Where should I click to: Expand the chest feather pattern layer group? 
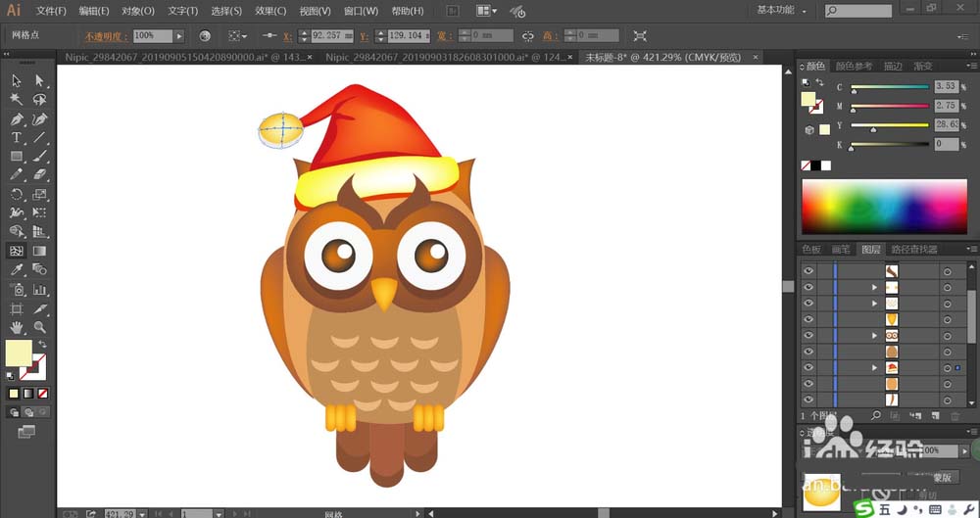[875, 303]
